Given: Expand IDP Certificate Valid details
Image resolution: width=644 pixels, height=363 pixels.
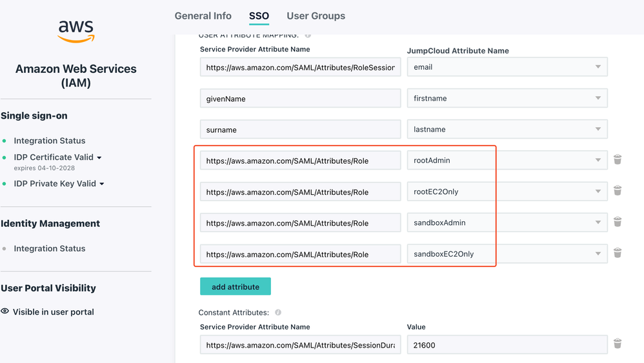Looking at the screenshot, I should click(99, 157).
